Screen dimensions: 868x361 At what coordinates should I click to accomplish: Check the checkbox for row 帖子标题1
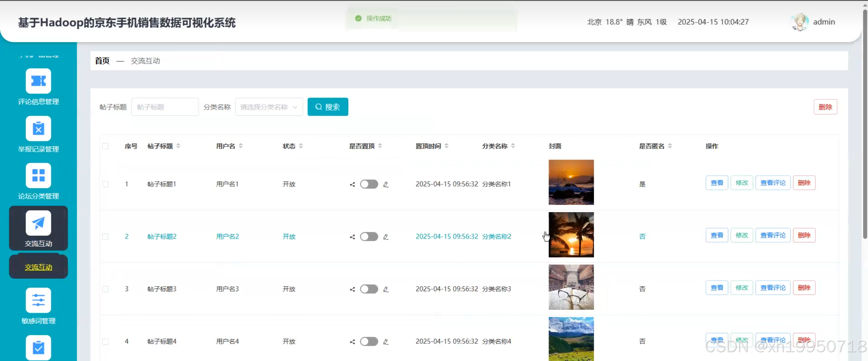106,184
